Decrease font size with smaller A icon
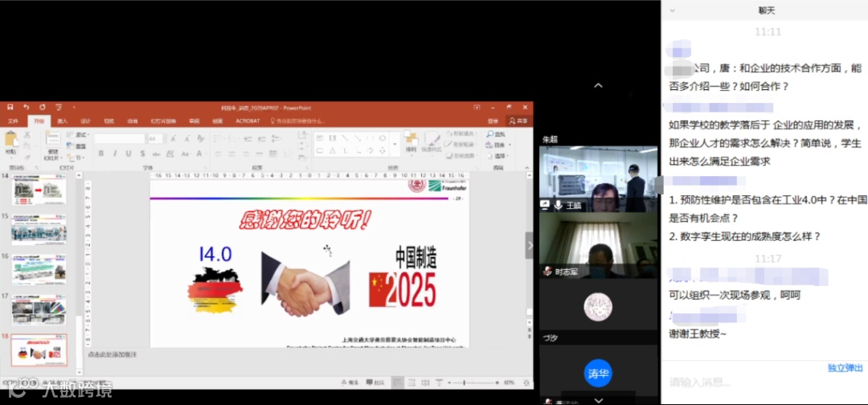The image size is (868, 405). [186, 138]
